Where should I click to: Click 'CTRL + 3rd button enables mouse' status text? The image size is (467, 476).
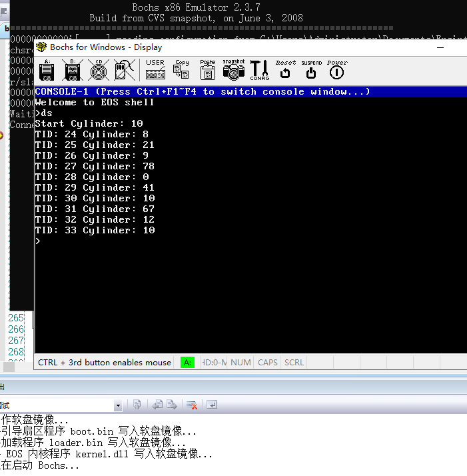(x=105, y=363)
